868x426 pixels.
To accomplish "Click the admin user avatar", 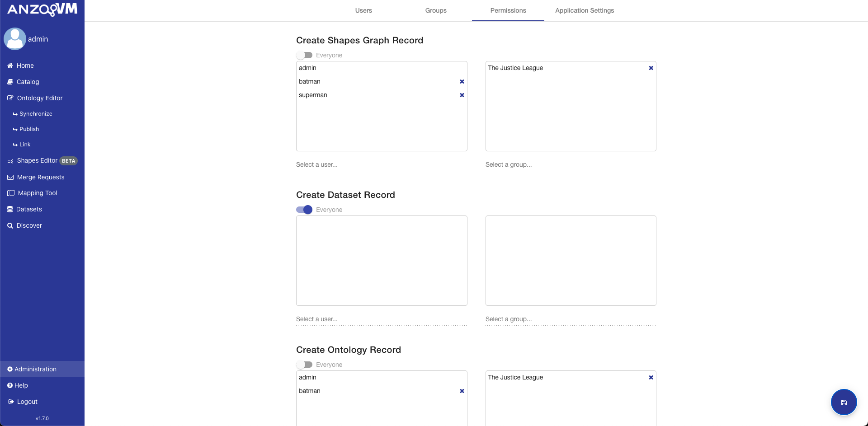I will [15, 39].
